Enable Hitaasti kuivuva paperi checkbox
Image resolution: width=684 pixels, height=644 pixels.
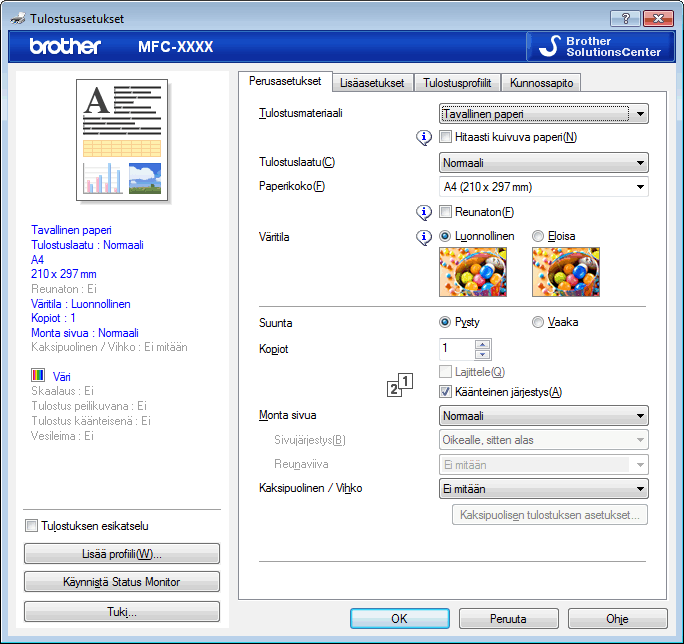pos(445,137)
